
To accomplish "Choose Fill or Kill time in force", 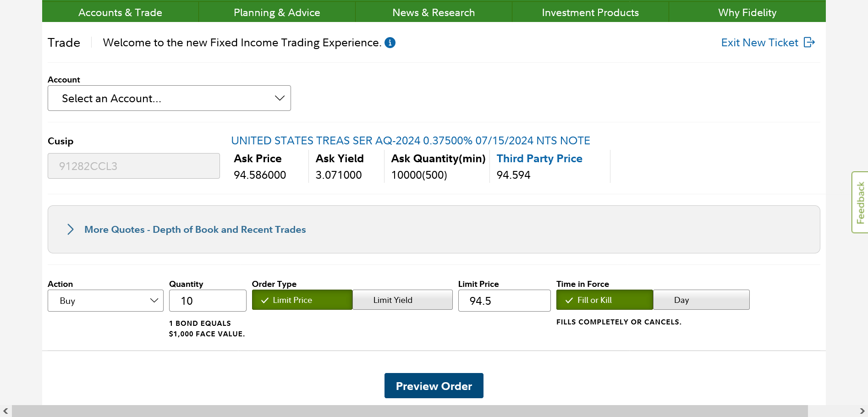I will [x=604, y=300].
